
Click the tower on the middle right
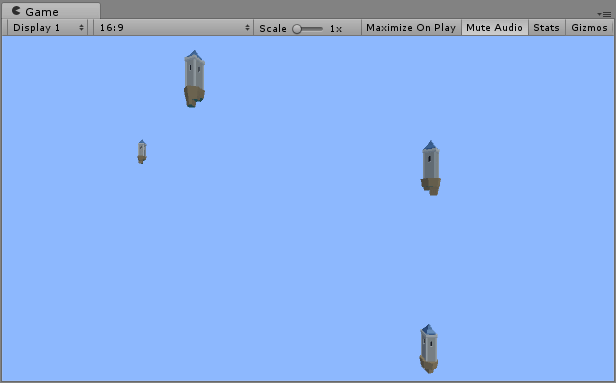pos(431,168)
